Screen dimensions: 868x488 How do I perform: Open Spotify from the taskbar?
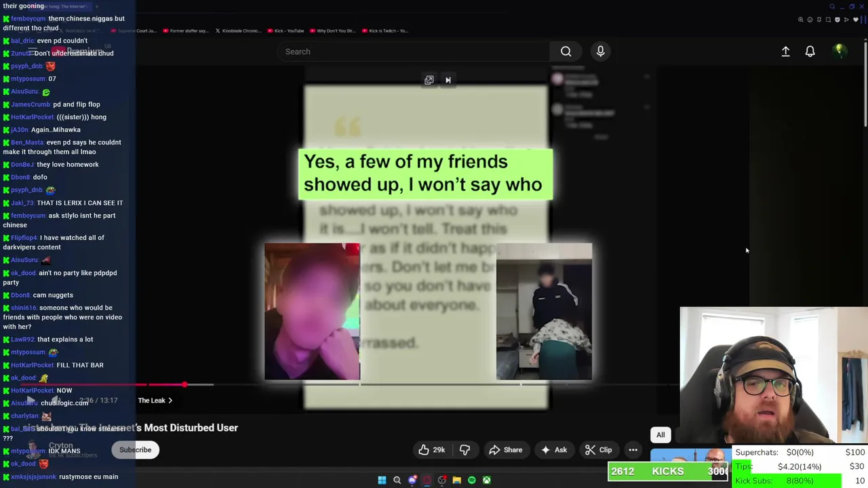[x=471, y=480]
